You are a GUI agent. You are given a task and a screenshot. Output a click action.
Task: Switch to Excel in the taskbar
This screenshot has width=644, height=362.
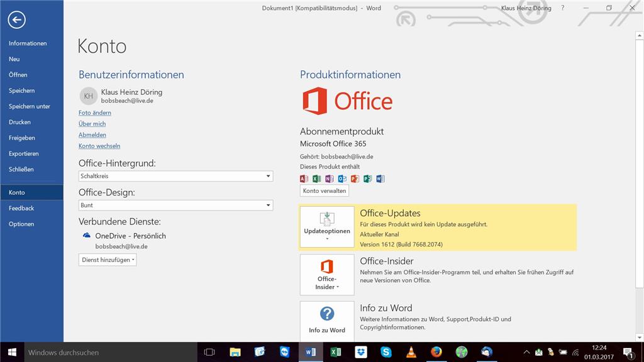tap(336, 352)
